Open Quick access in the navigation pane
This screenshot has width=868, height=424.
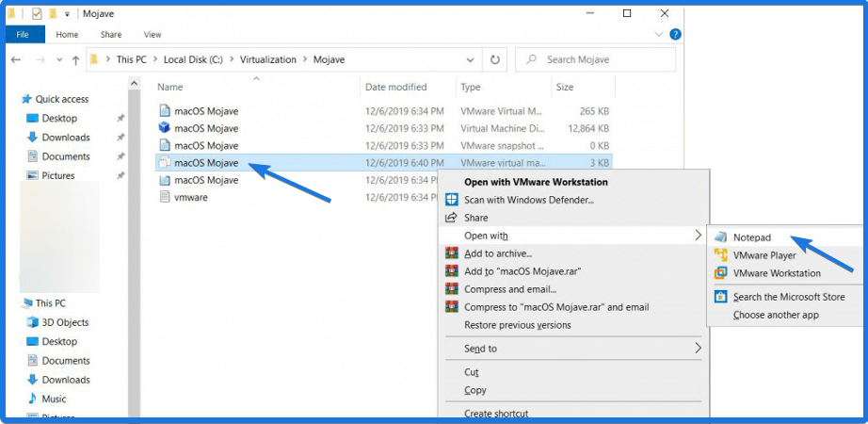(61, 99)
